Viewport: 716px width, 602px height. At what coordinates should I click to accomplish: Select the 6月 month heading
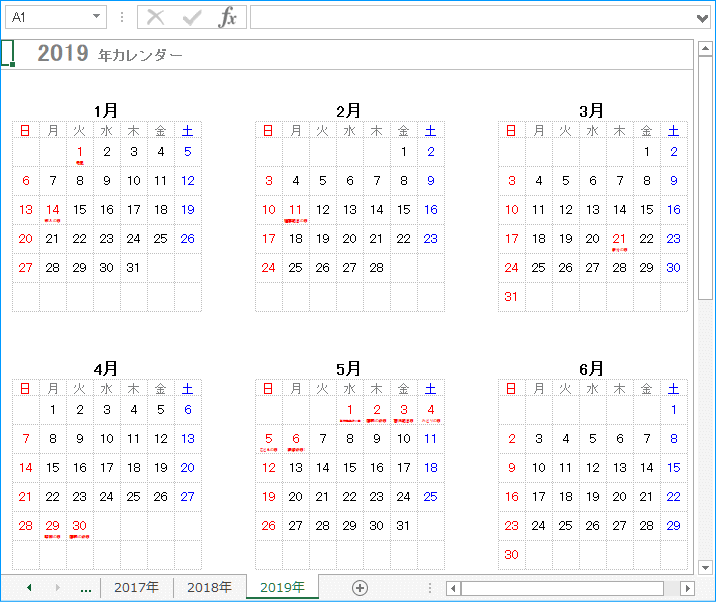[x=592, y=369]
